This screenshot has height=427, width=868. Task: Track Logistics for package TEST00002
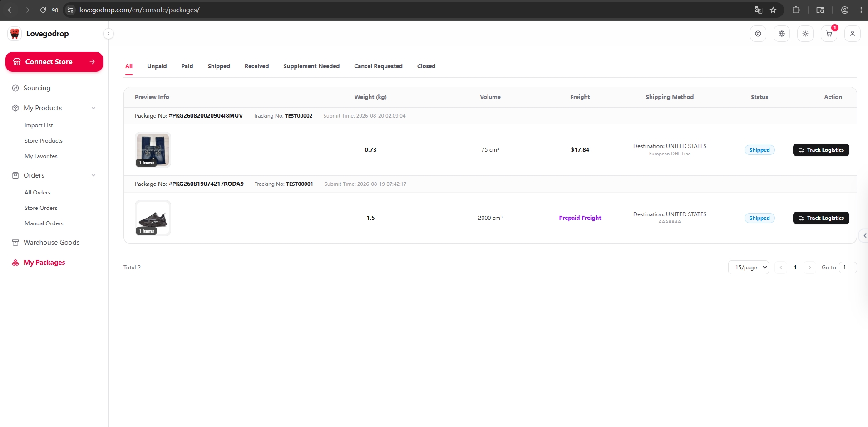[821, 150]
